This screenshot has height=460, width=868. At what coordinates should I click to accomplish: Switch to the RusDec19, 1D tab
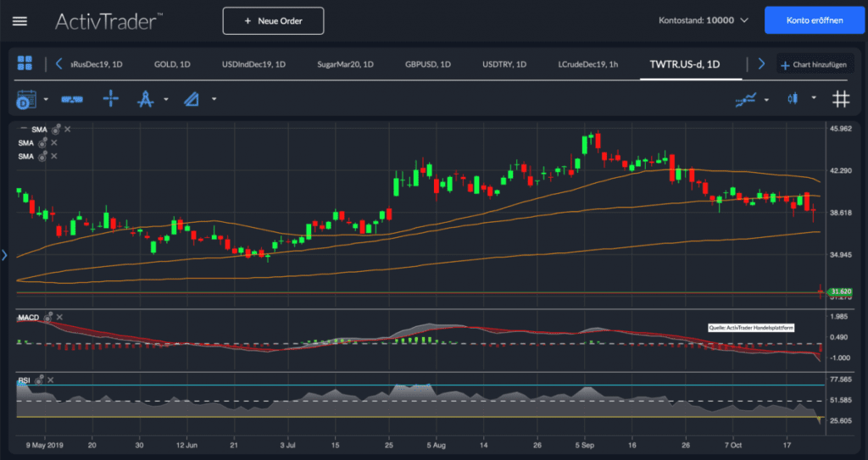(x=97, y=64)
